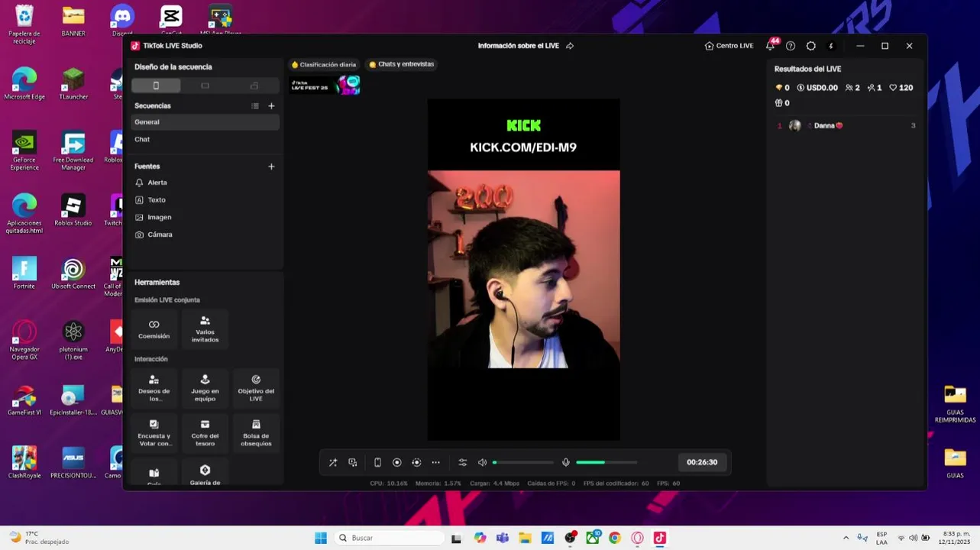Click the Chats y entrevistas tab
Screen dimensions: 980x550
(x=402, y=65)
